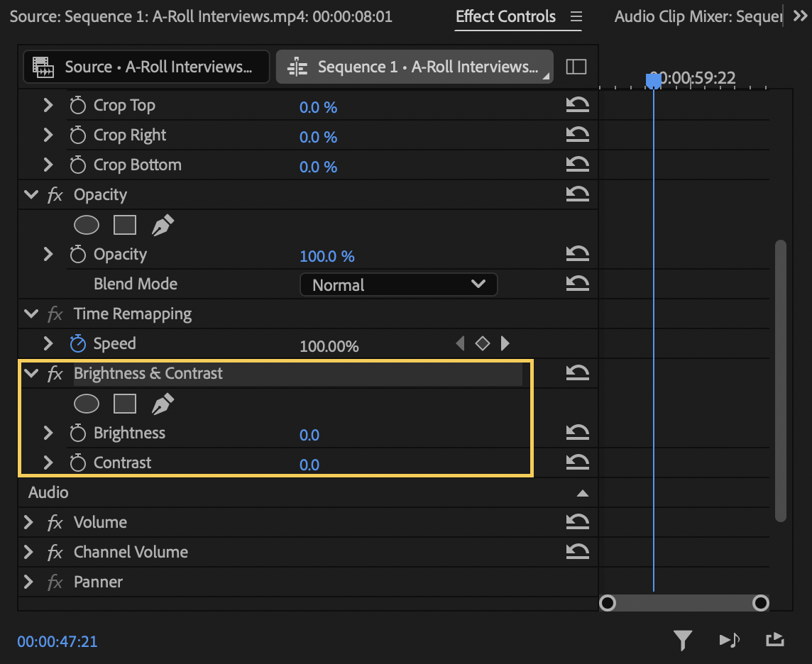The height and width of the screenshot is (664, 812).
Task: Click the Opacity 100.0 % value
Action: pos(327,256)
